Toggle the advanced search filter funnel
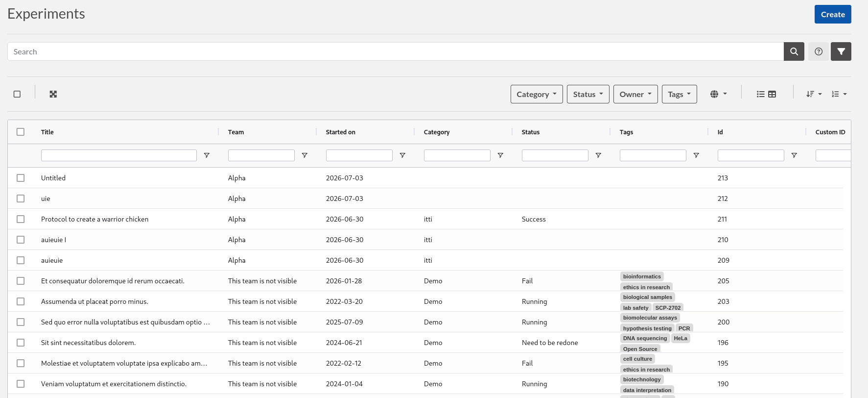868x398 pixels. [x=841, y=51]
